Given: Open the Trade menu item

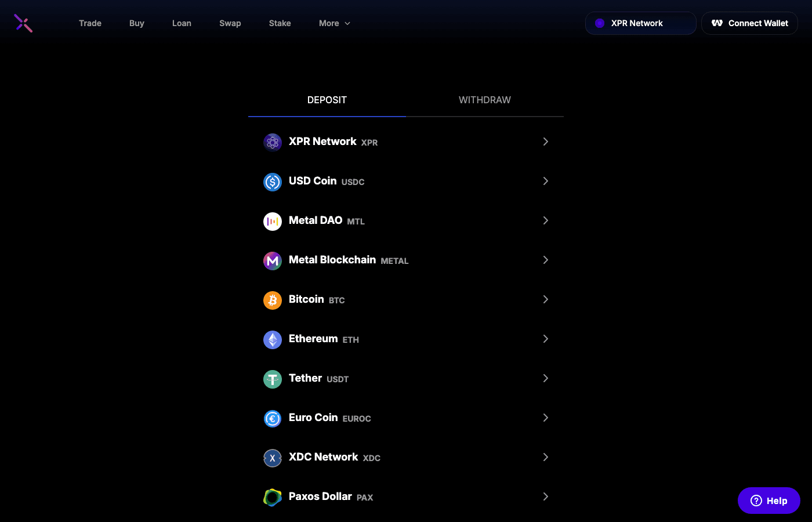Looking at the screenshot, I should coord(90,23).
